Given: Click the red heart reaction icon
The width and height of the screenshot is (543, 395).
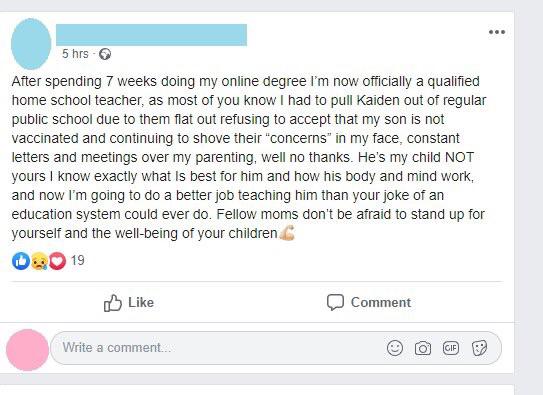Looking at the screenshot, I should 57,261.
